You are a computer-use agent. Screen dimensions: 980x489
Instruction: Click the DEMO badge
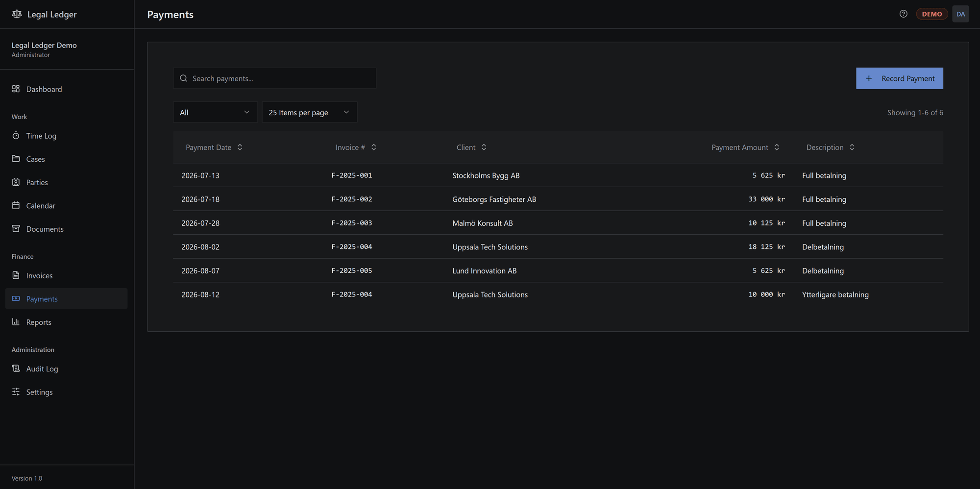click(x=931, y=14)
